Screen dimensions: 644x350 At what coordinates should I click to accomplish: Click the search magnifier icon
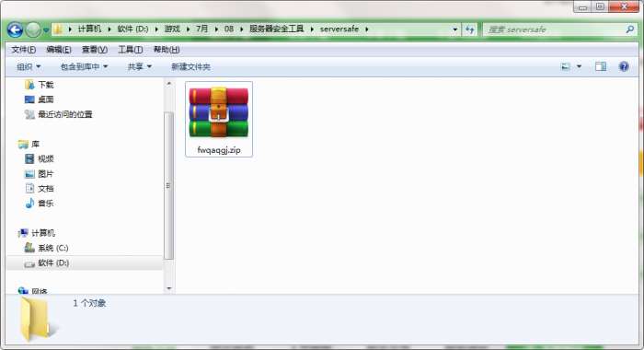point(630,29)
